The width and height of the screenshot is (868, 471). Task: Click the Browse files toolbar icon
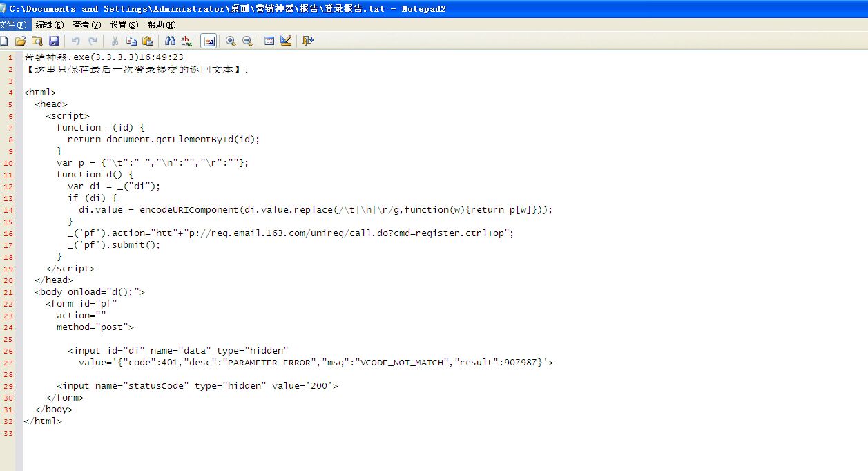coord(37,41)
